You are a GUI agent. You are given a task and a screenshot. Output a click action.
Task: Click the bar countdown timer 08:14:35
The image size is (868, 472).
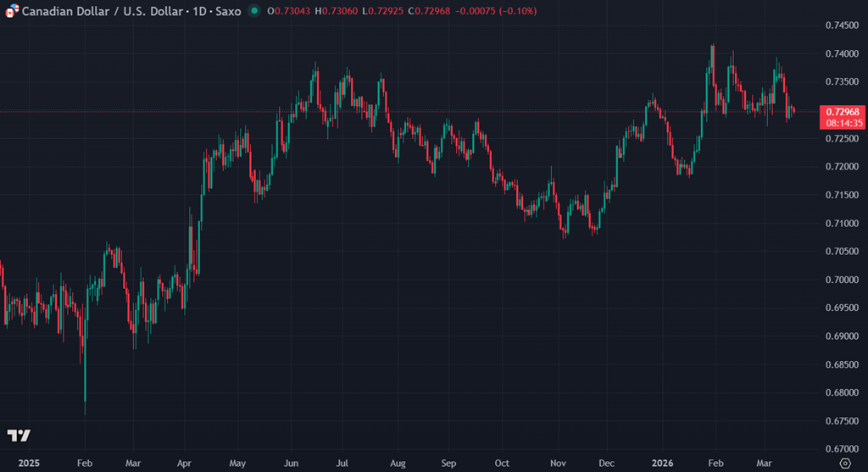tap(843, 123)
